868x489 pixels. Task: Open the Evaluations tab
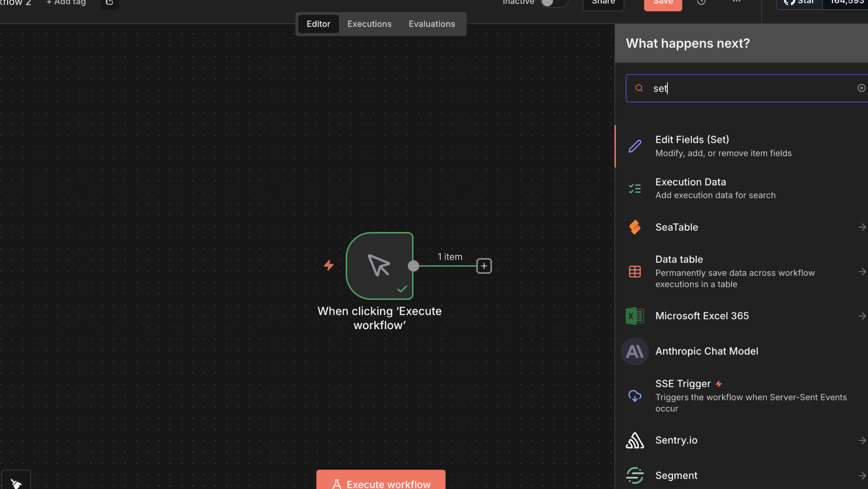point(432,24)
